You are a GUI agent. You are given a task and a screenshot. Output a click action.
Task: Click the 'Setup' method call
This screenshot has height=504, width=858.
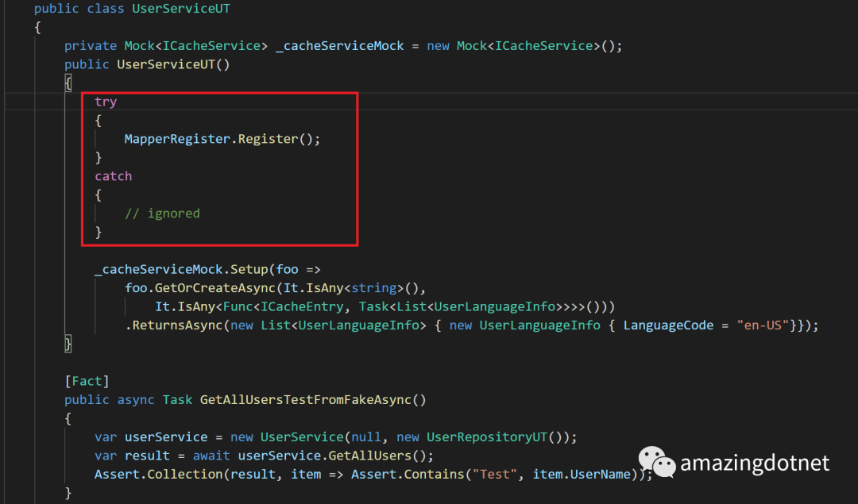249,270
